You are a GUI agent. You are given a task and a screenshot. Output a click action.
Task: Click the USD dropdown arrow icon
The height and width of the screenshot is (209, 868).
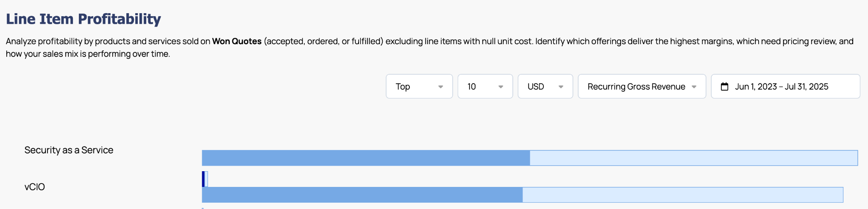561,87
